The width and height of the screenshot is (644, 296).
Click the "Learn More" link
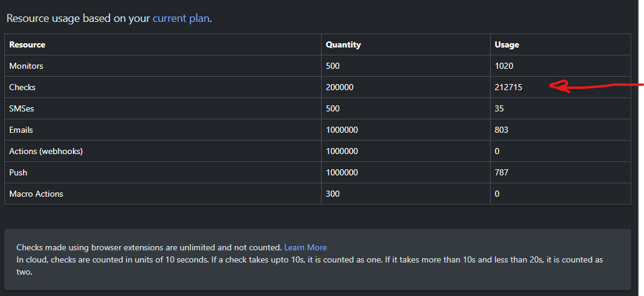point(305,248)
